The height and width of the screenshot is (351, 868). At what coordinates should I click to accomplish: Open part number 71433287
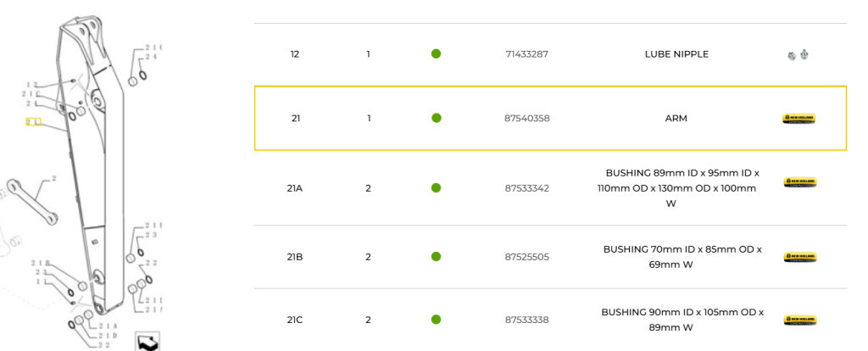pyautogui.click(x=526, y=54)
